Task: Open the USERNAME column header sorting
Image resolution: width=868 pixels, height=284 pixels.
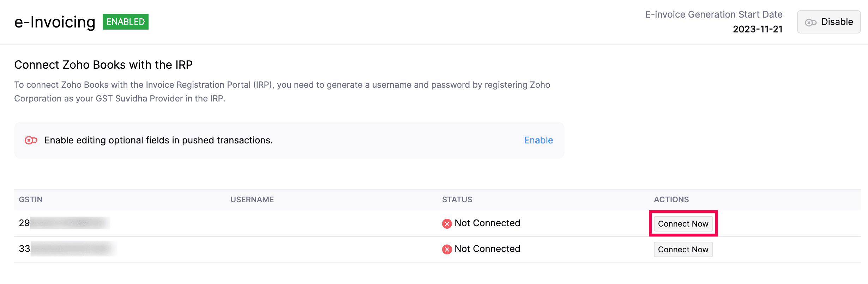Action: click(x=252, y=199)
